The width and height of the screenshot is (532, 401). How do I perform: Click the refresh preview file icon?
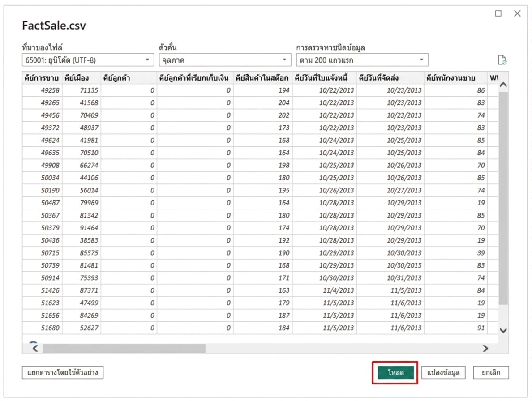click(x=502, y=60)
